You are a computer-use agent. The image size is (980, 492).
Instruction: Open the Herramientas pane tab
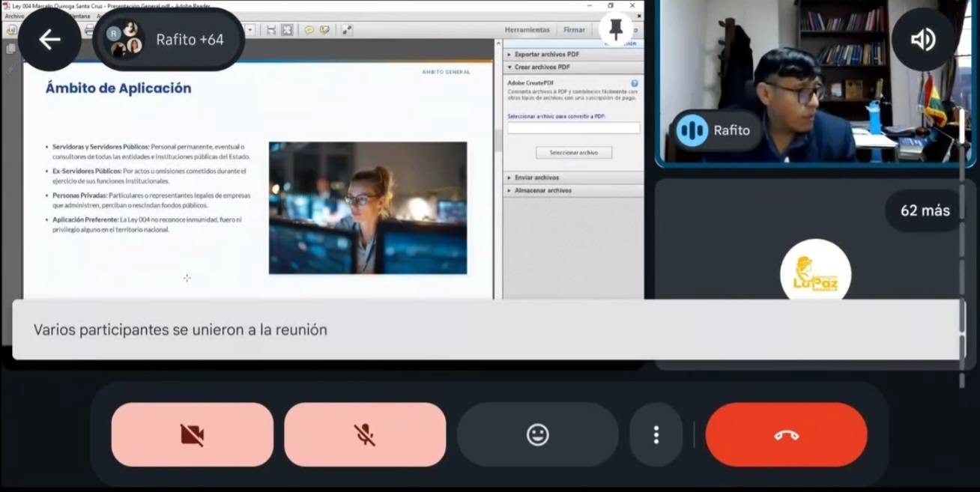pos(527,30)
